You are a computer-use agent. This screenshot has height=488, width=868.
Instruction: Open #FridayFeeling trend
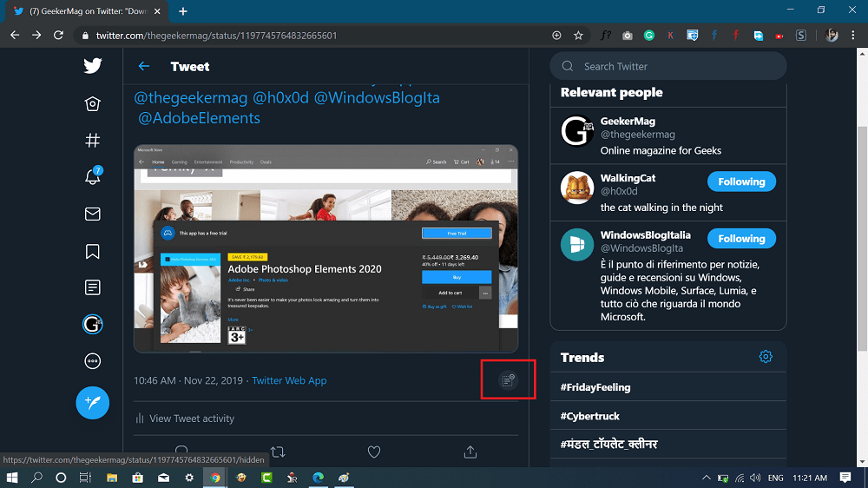(x=595, y=387)
